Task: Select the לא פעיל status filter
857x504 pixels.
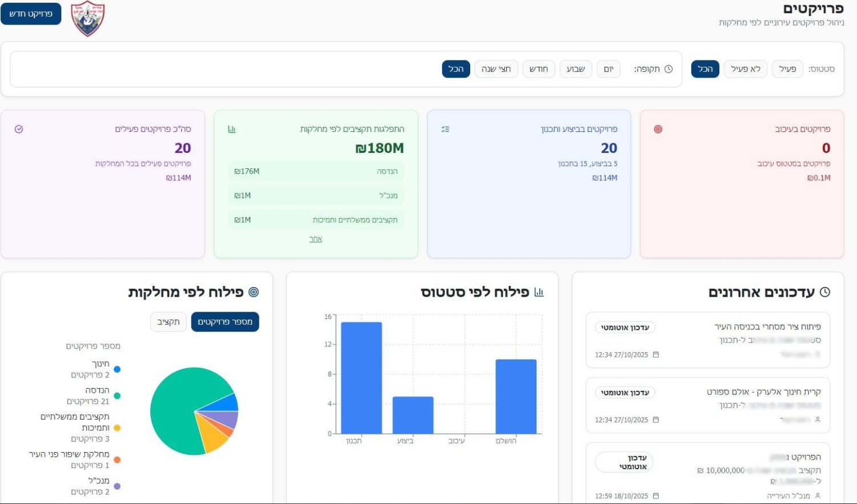Action: [x=746, y=69]
